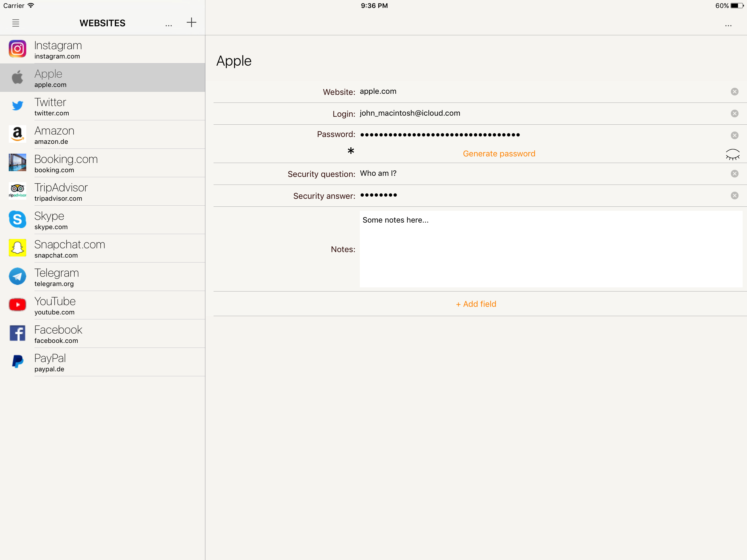Select the Telegram entry name
Image resolution: width=747 pixels, height=560 pixels.
point(57,273)
